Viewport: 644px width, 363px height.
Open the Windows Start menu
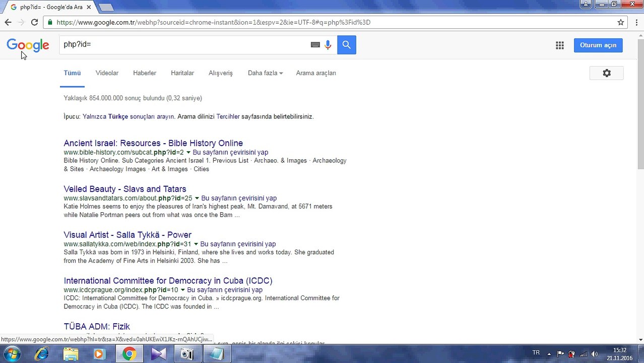[x=12, y=354]
